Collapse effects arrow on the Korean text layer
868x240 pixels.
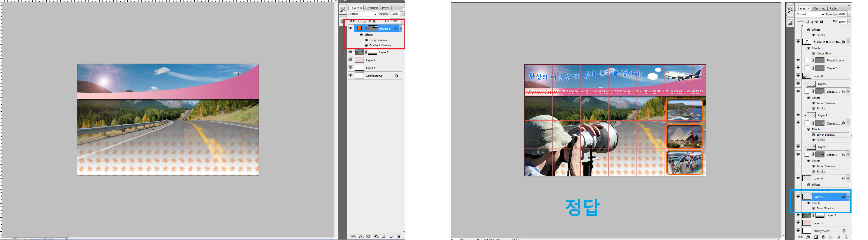pos(848,42)
